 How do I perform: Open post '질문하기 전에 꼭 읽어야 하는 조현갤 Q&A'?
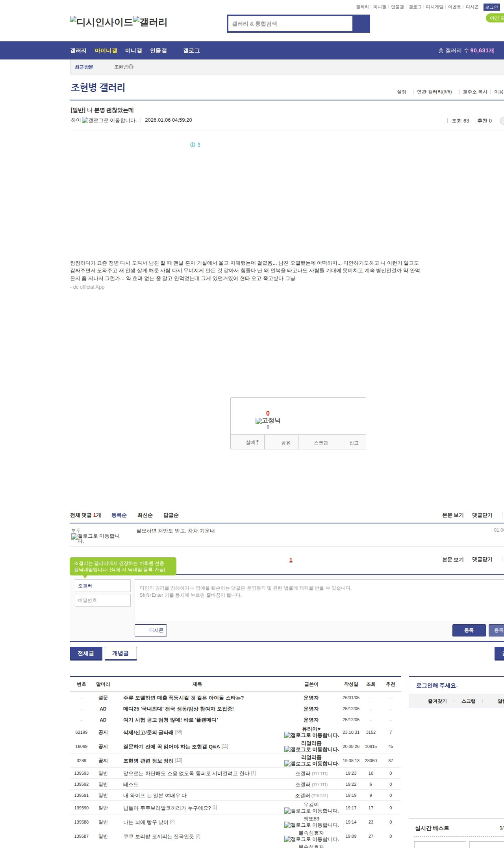point(171,746)
